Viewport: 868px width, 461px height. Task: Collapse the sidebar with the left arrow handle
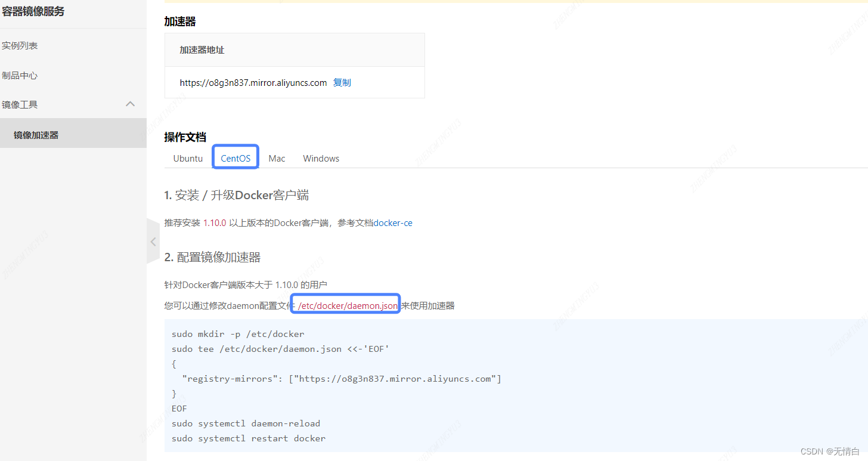(153, 242)
